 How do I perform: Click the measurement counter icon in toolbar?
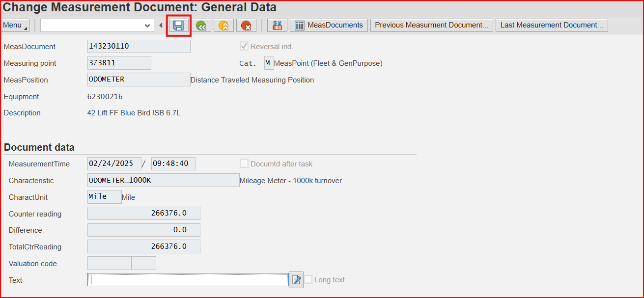coord(277,26)
